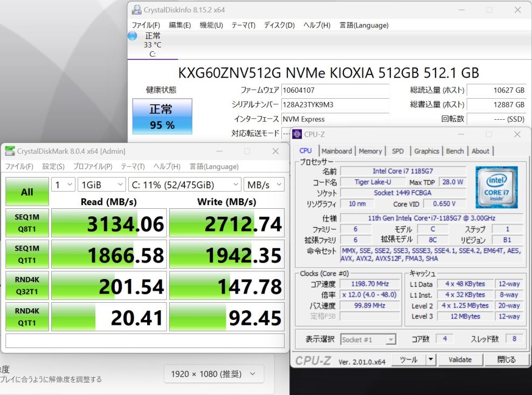Expand the C: 11% drive selector
The image size is (532, 395).
[184, 185]
